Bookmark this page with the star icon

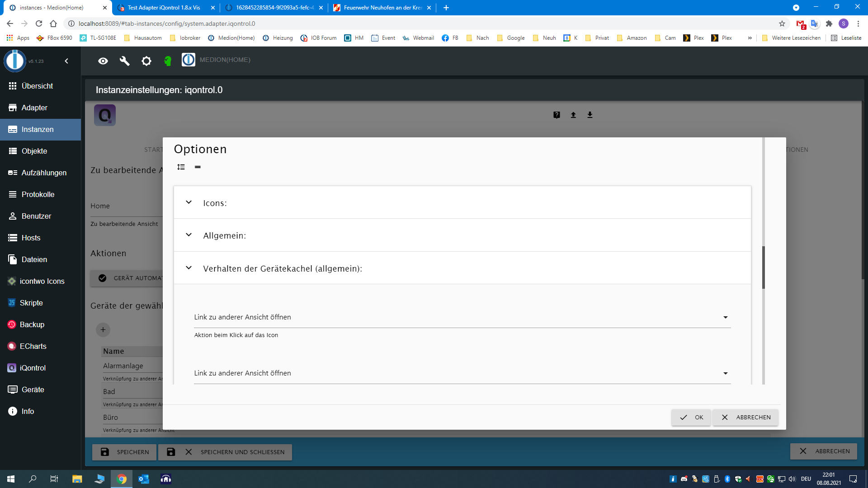[782, 23]
